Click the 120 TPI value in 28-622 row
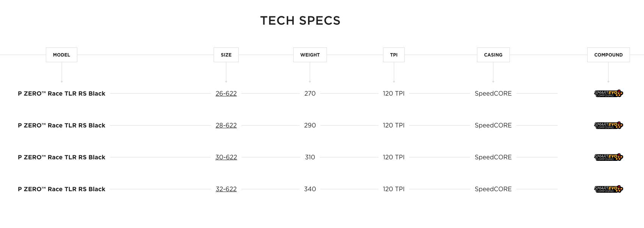The image size is (644, 228). click(x=394, y=125)
